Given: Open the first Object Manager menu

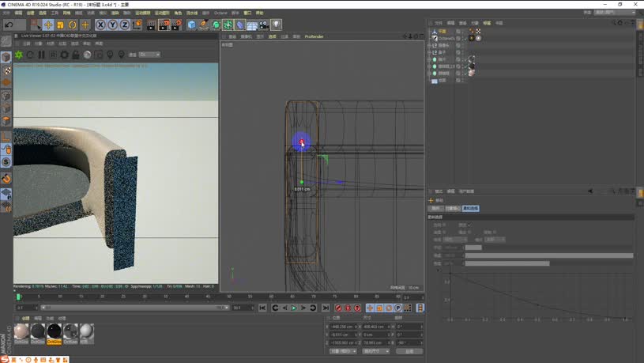Looking at the screenshot, I should (x=439, y=23).
